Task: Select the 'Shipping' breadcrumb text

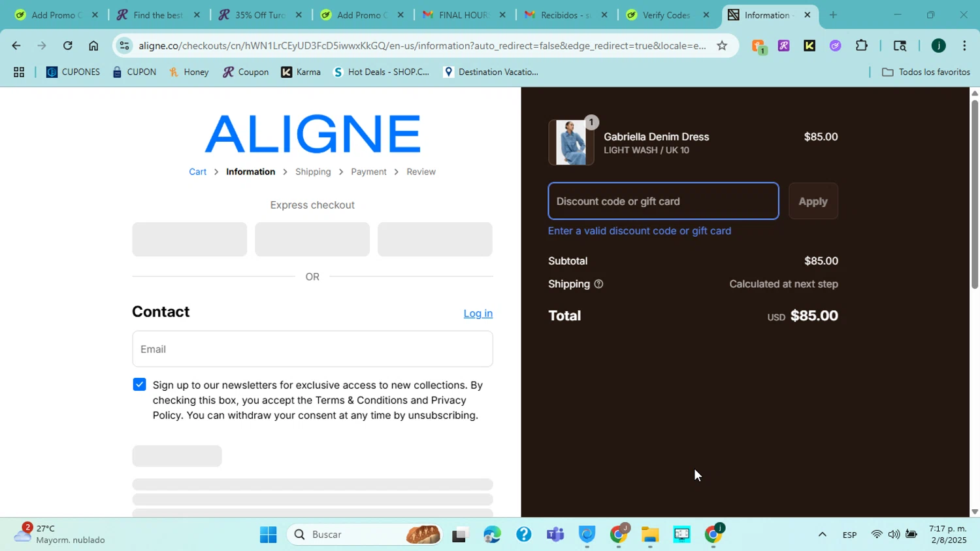Action: [x=313, y=172]
